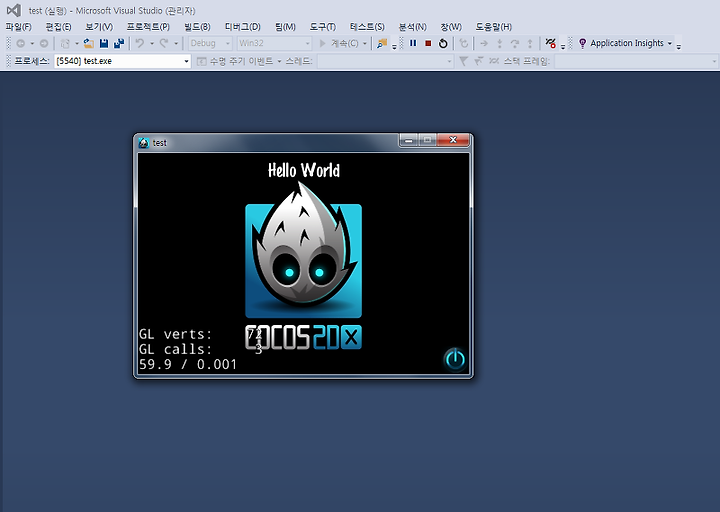This screenshot has height=512, width=720.
Task: Click the Navigate Backward icon
Action: pyautogui.click(x=21, y=43)
